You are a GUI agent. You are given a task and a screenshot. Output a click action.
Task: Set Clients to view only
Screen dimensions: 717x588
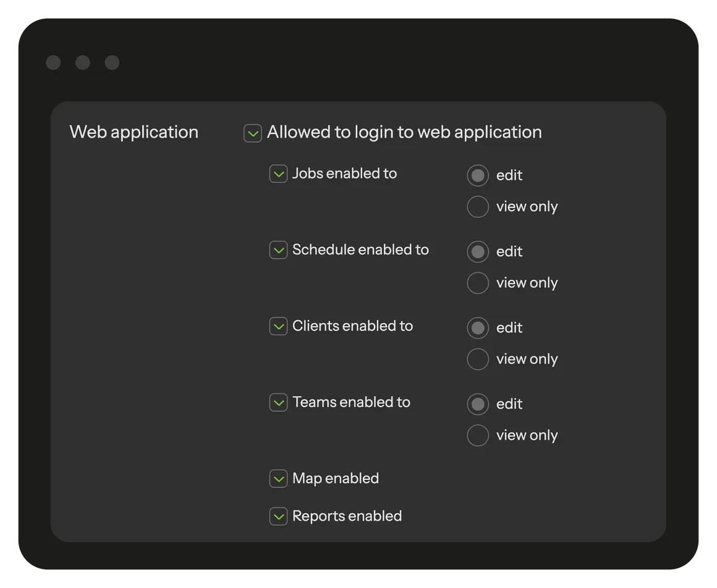pyautogui.click(x=478, y=359)
